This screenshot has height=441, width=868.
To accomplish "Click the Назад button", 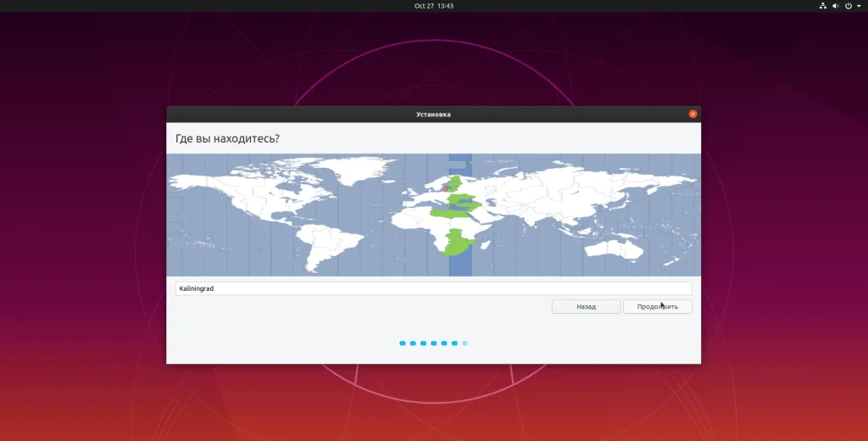I will point(586,306).
